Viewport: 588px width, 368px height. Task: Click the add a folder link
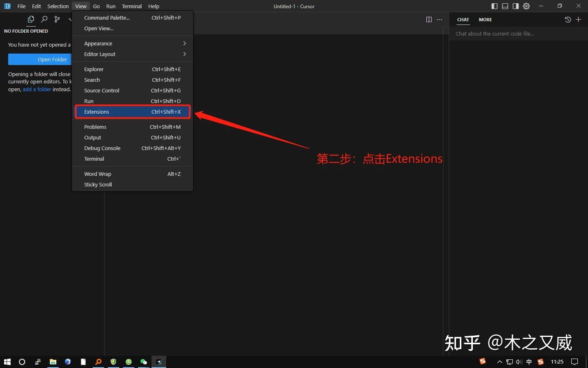click(x=37, y=89)
